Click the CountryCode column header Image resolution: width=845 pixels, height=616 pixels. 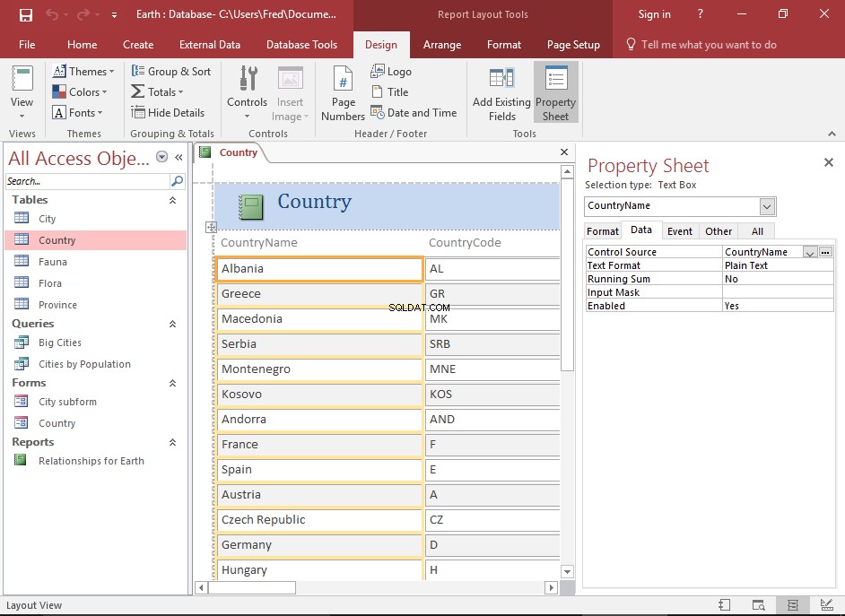click(465, 243)
